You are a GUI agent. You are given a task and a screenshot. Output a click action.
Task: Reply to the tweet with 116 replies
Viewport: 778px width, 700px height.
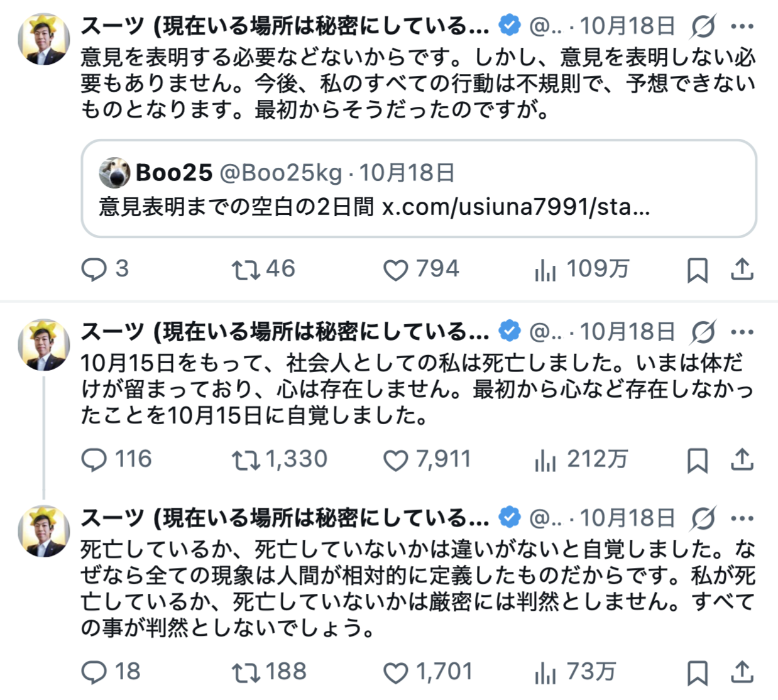click(x=94, y=460)
